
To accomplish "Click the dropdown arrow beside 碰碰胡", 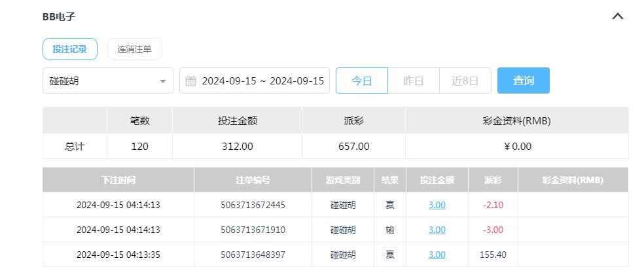I will click(162, 81).
